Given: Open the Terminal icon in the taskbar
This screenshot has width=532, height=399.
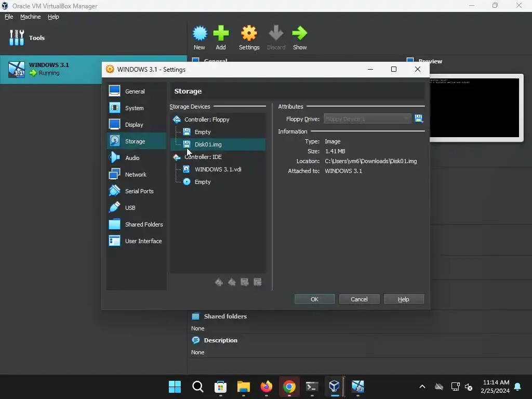Looking at the screenshot, I should point(312,387).
